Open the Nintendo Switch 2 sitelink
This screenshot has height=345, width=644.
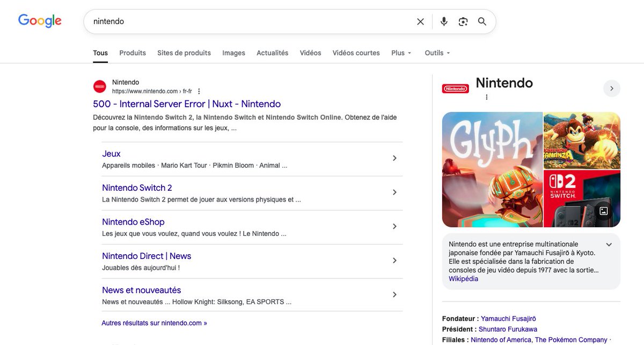(x=137, y=188)
